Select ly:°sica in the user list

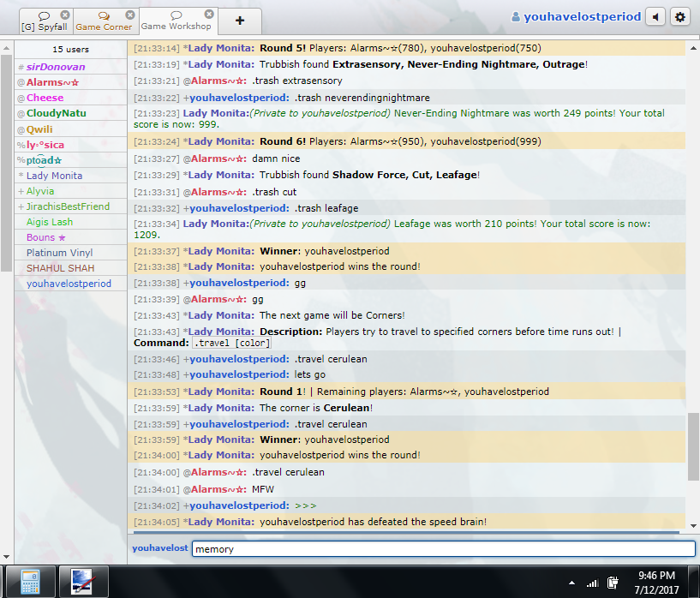pos(70,145)
